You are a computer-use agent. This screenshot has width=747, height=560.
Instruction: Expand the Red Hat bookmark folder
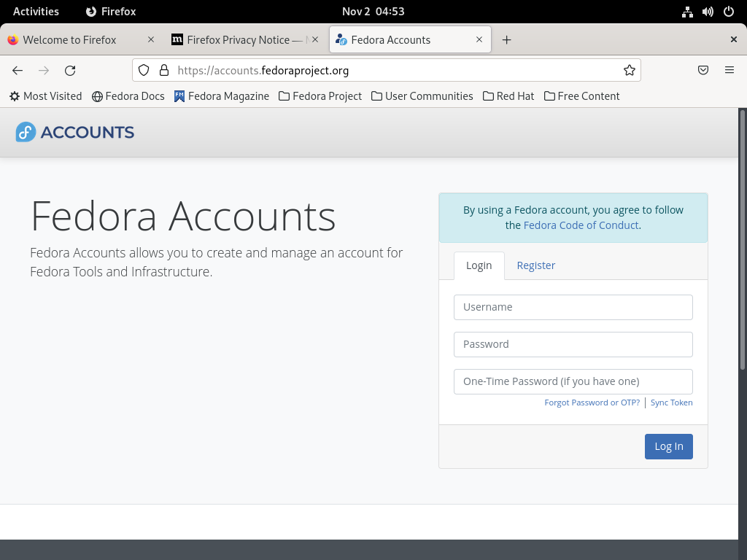[508, 96]
